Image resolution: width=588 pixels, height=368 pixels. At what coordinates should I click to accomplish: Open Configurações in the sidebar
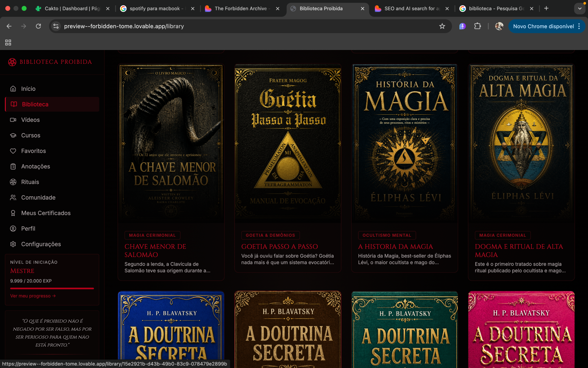[52, 244]
